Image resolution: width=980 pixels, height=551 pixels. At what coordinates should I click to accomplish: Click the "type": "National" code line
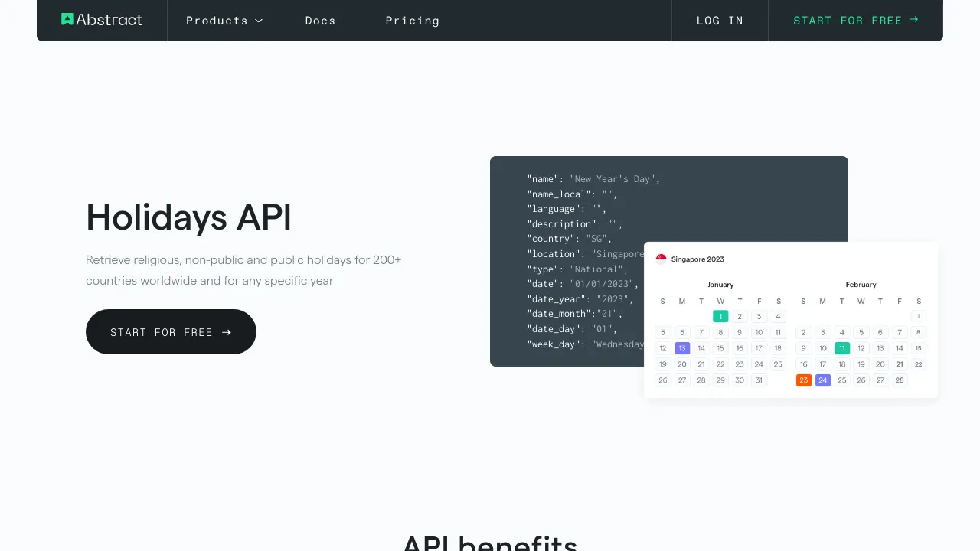click(577, 269)
